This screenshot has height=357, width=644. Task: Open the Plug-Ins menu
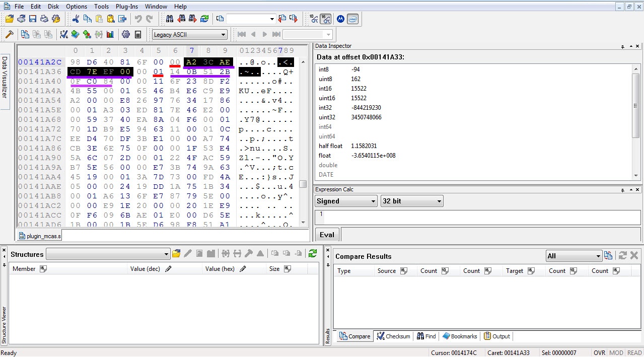tap(127, 7)
